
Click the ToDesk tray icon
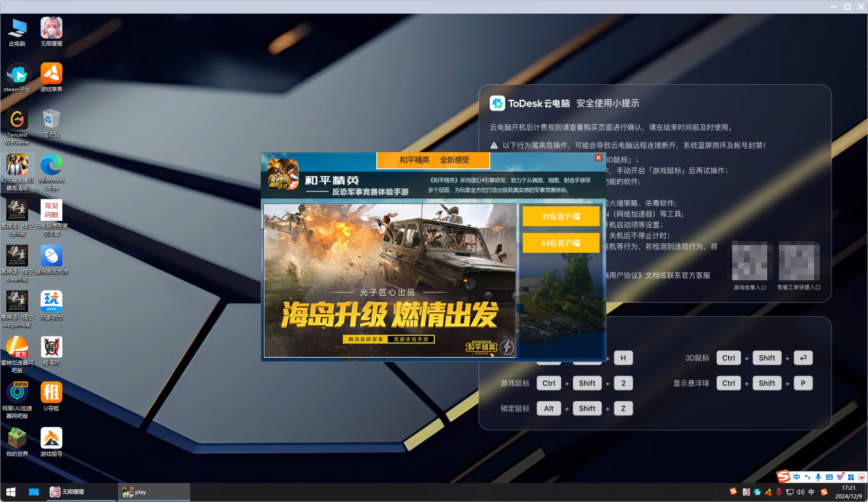(757, 492)
